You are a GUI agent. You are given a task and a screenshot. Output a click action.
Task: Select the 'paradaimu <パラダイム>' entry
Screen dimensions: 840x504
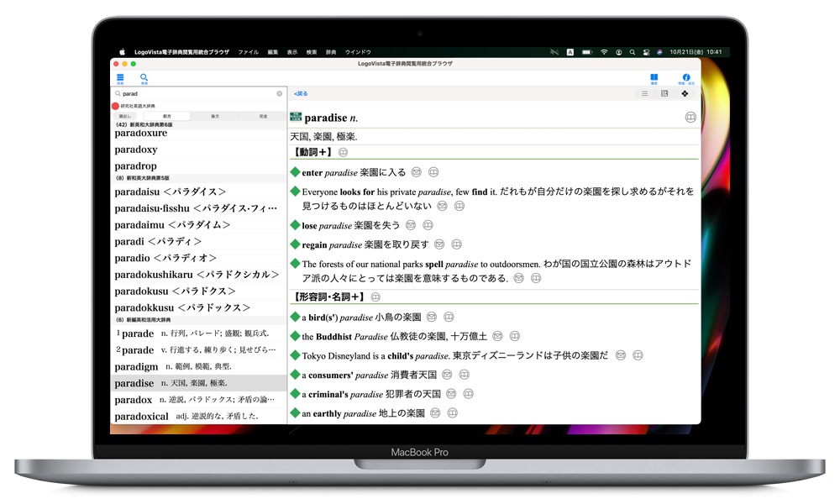click(198, 225)
